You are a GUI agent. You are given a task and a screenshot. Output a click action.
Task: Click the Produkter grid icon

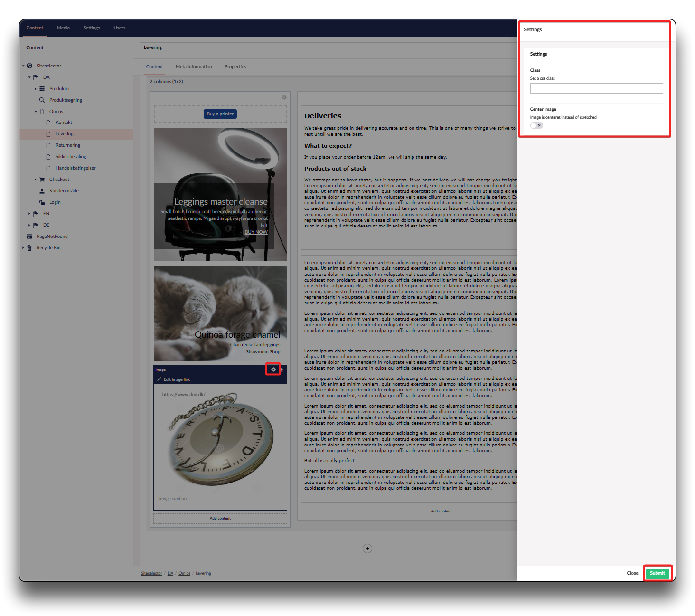pos(42,89)
